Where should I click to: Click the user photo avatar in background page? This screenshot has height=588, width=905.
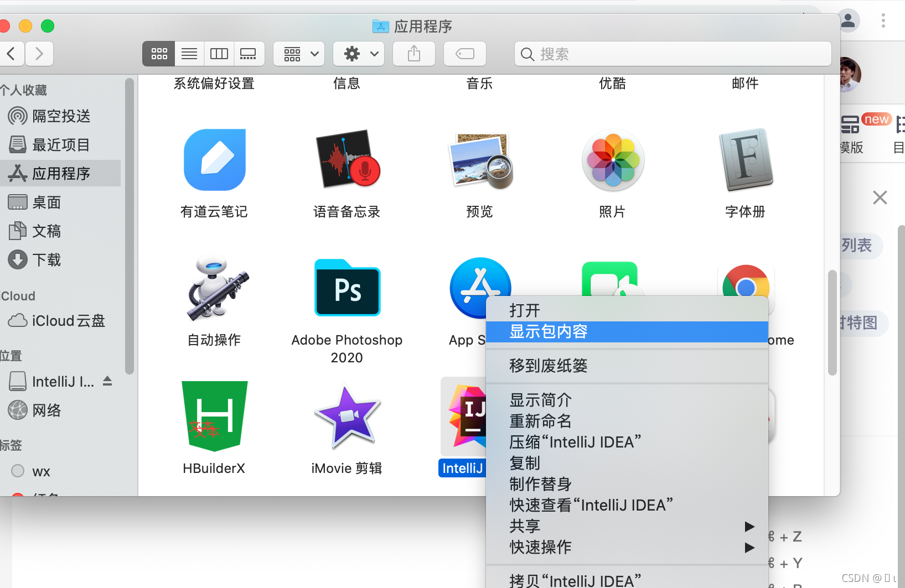click(x=851, y=74)
